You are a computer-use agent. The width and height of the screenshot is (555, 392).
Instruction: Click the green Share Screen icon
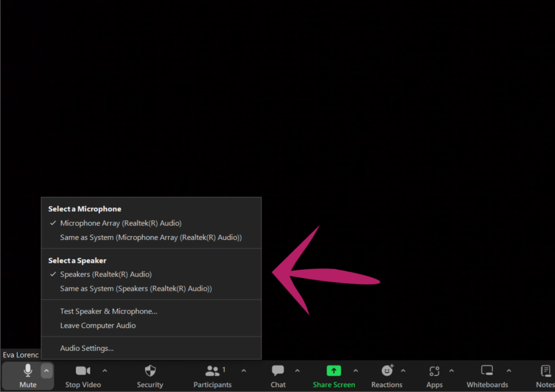coord(334,371)
